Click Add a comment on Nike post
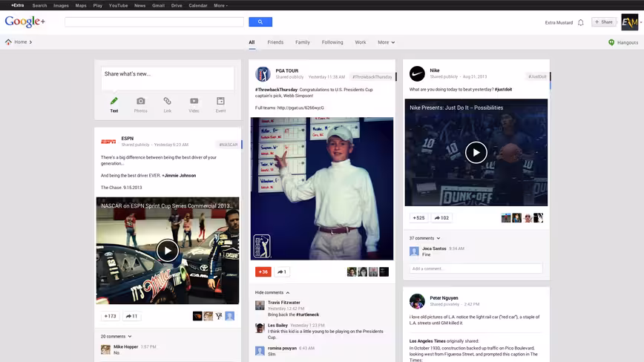Image resolution: width=644 pixels, height=362 pixels. coord(476,269)
